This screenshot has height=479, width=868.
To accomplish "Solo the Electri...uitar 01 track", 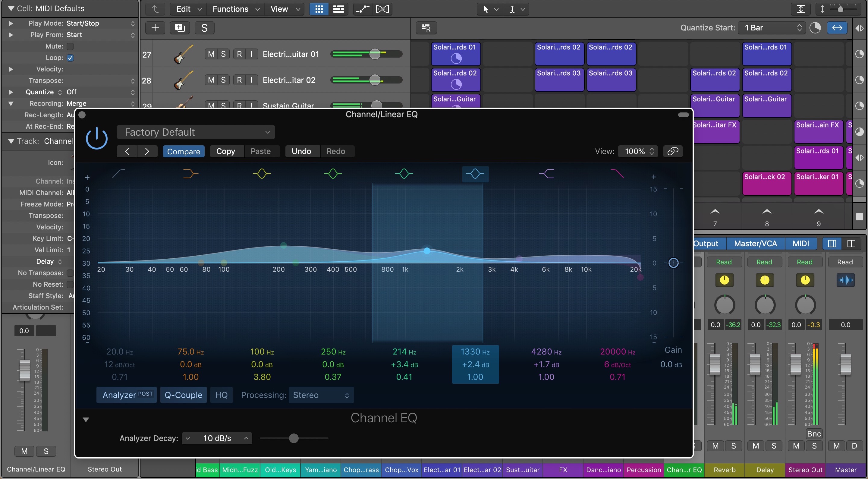I will [223, 54].
